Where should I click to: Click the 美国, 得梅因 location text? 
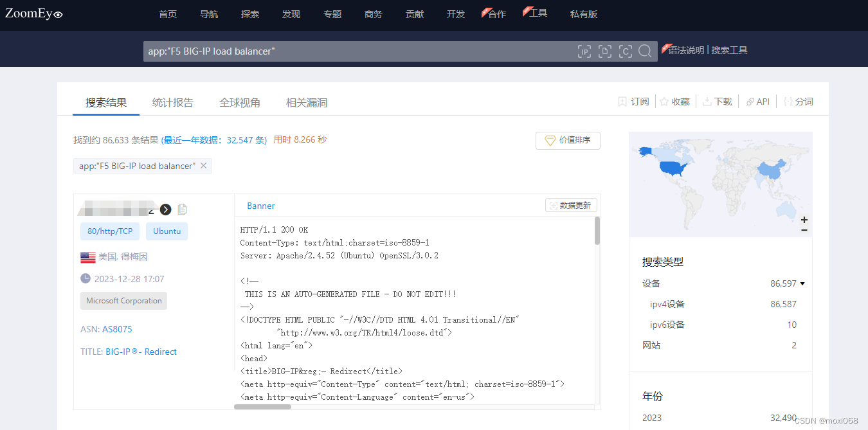tap(123, 256)
